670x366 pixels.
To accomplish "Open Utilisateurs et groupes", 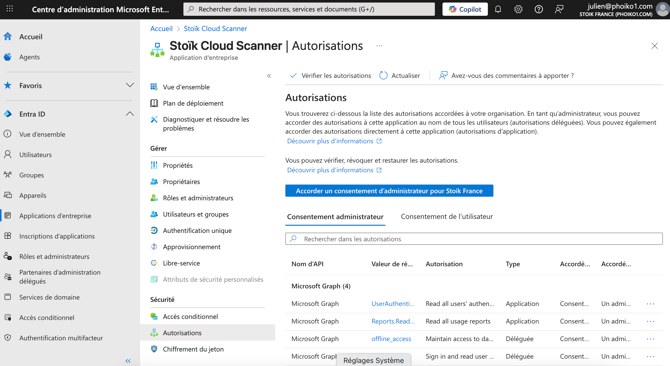I will pyautogui.click(x=195, y=214).
